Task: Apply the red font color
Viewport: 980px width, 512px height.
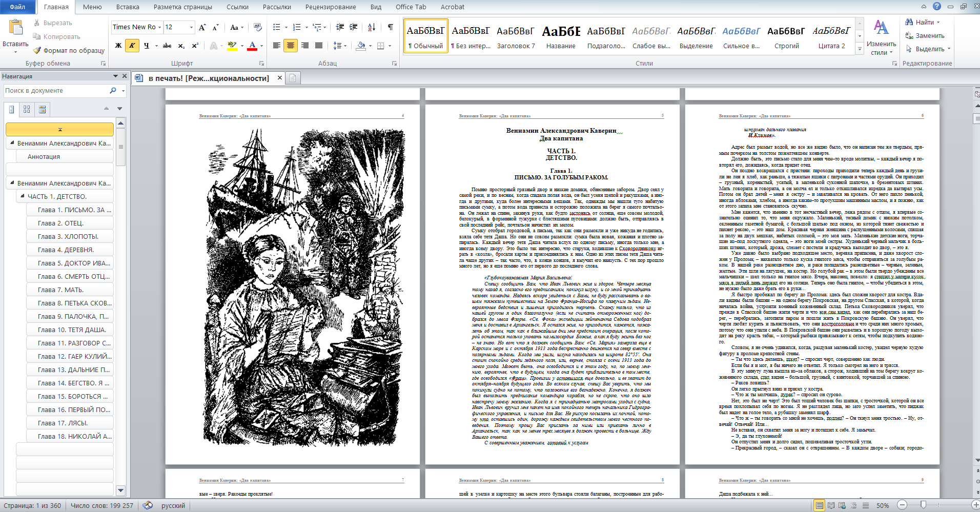Action: pos(252,46)
